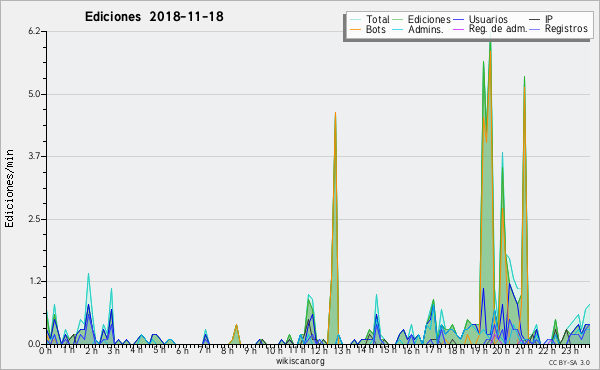Open the wikiscan.org source text
The height and width of the screenshot is (370, 600).
tap(300, 361)
